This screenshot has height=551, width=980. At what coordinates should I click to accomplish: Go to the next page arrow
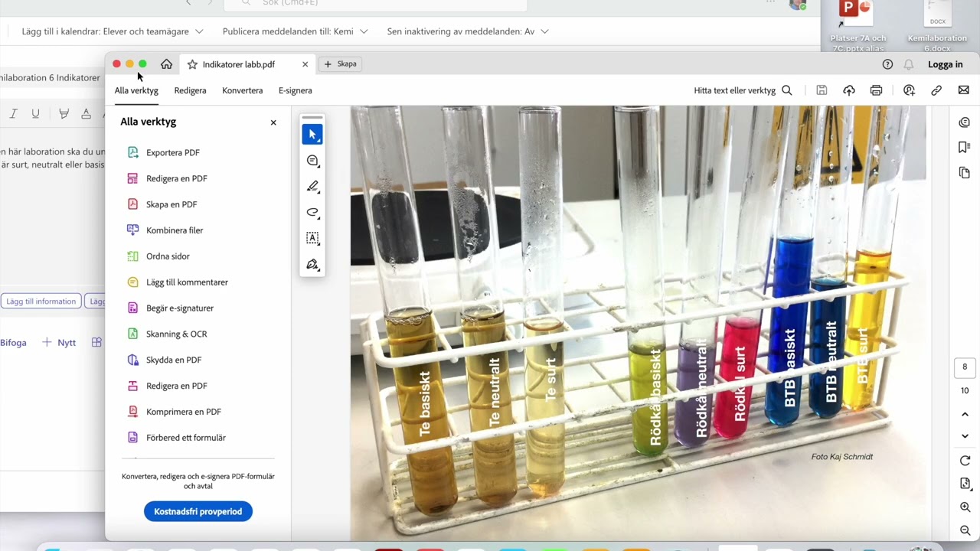[965, 435]
